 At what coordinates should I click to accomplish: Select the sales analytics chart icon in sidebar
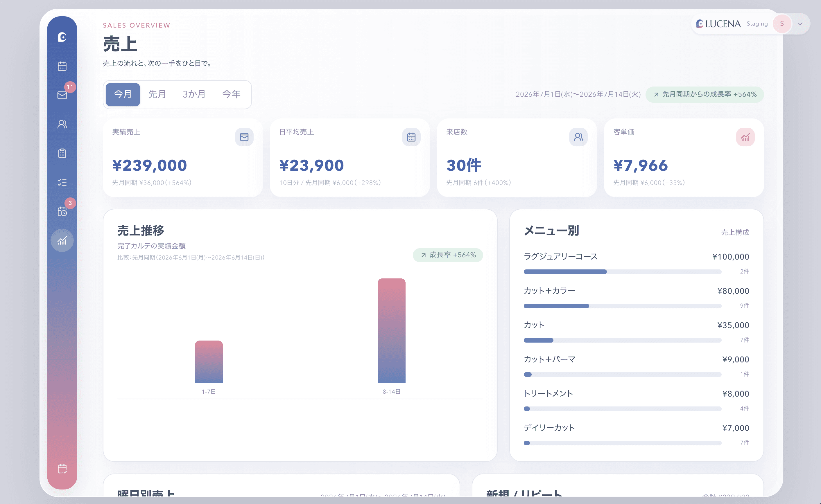tap(62, 240)
